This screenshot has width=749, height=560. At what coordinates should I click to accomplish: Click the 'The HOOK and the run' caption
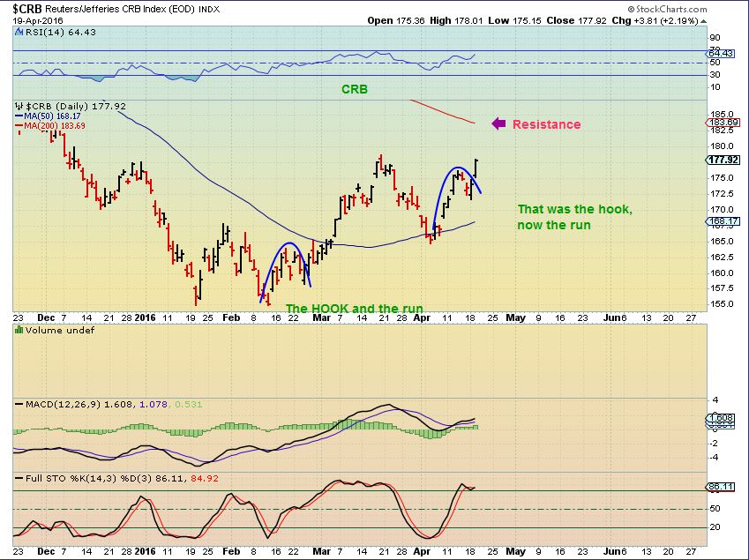tap(354, 309)
